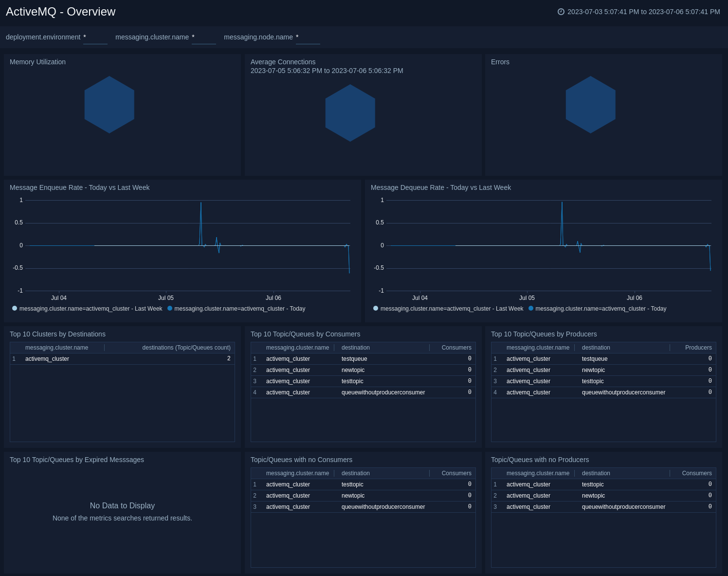Sort Top 10 Consumers table by destination column

click(356, 348)
